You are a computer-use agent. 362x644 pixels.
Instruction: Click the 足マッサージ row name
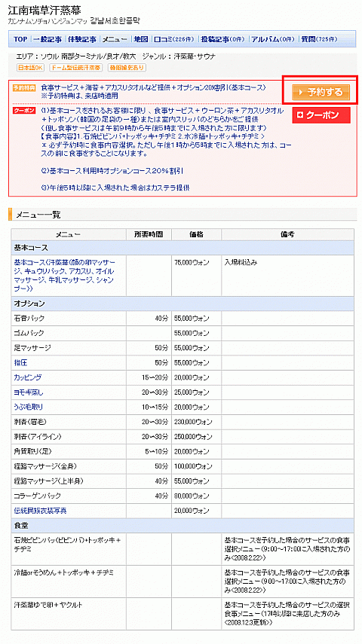click(x=32, y=348)
